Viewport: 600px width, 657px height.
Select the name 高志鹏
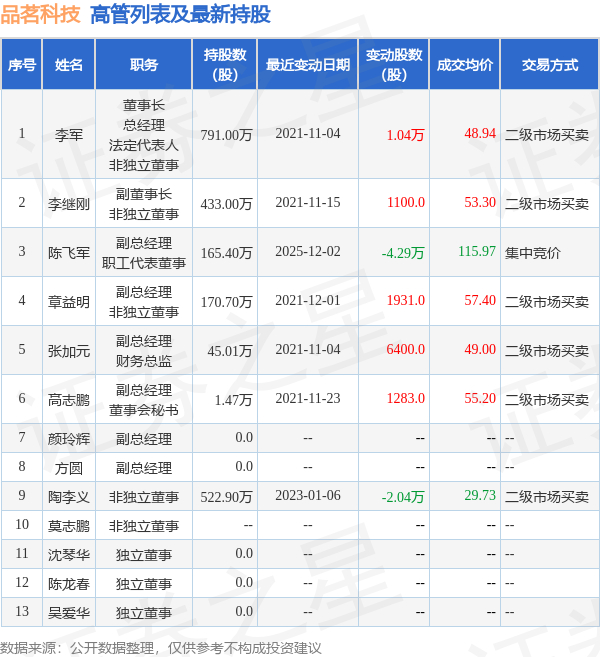[x=69, y=400]
